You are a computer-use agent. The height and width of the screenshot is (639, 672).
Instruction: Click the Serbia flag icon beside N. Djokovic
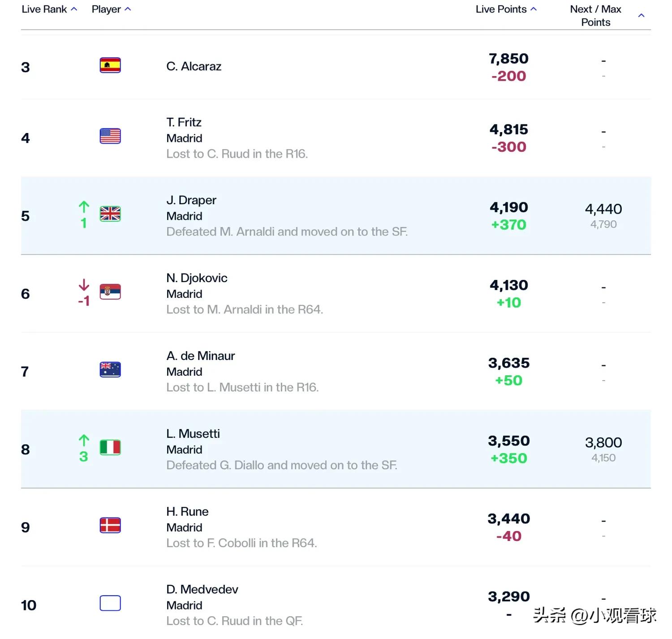(110, 292)
